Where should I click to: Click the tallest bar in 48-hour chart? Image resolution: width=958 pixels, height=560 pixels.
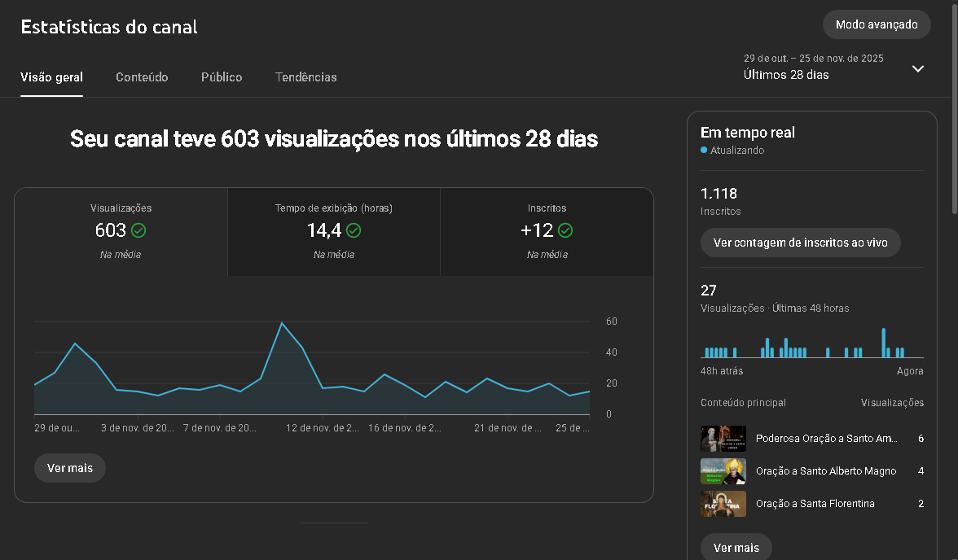[883, 343]
